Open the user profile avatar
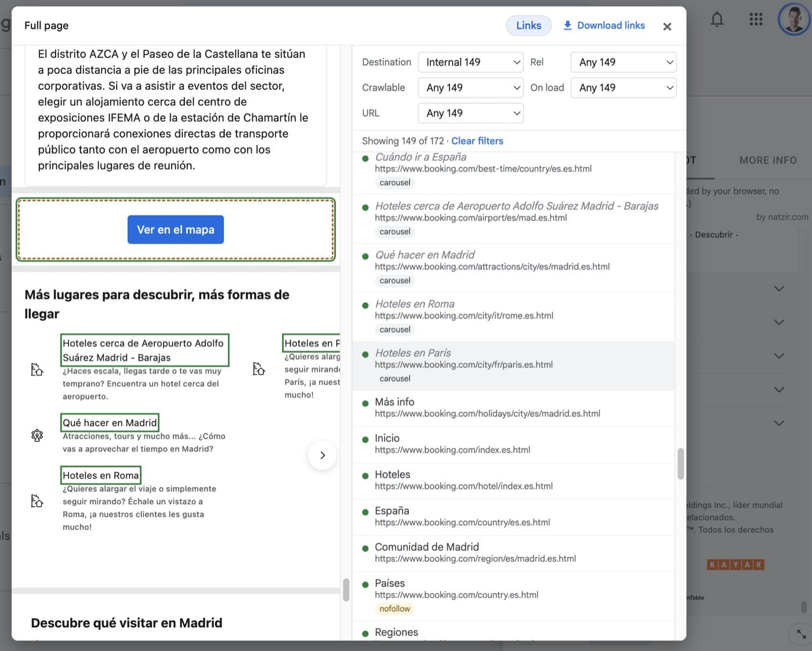The width and height of the screenshot is (812, 651). [793, 19]
